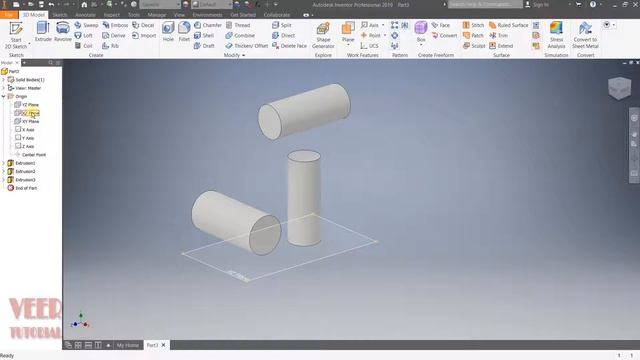Collapse the Origin folder
This screenshot has width=640, height=360.
[4, 96]
